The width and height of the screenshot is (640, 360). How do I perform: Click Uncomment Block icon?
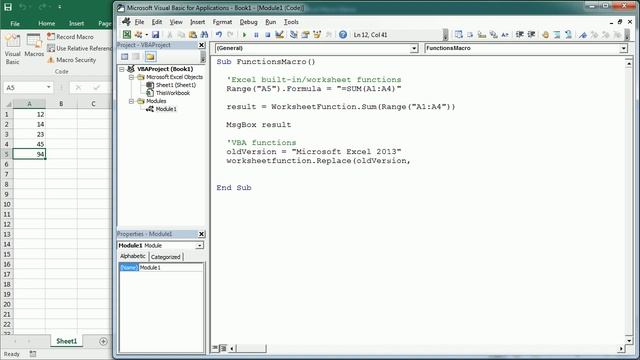569,35
